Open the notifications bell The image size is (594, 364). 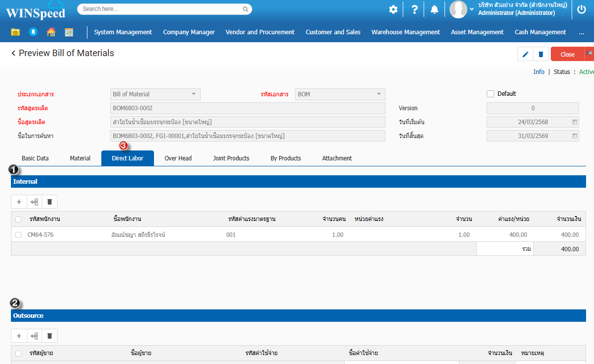tap(435, 9)
